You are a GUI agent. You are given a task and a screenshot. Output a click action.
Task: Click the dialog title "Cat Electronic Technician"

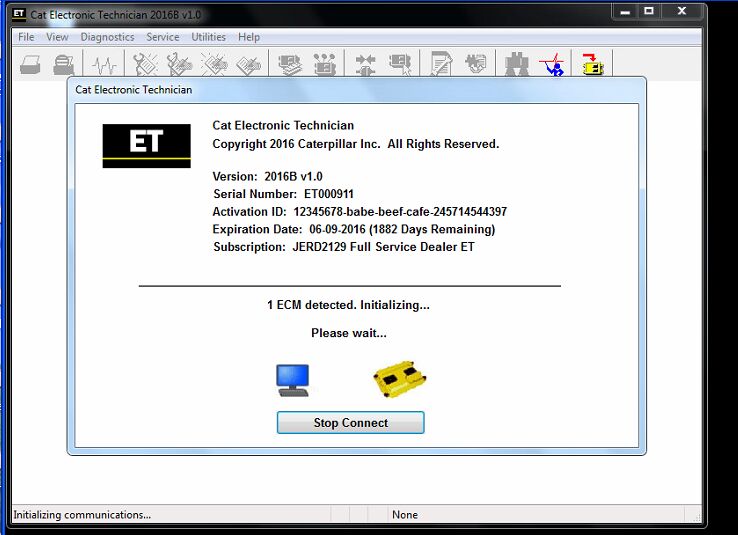(x=134, y=90)
